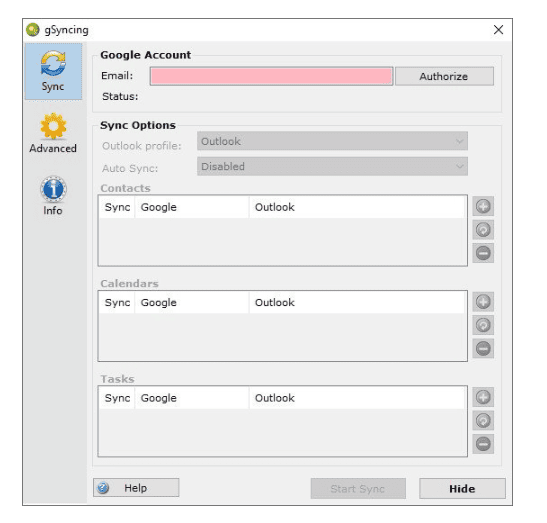The width and height of the screenshot is (547, 523).
Task: Remove a Tasks sync pair
Action: [x=483, y=444]
